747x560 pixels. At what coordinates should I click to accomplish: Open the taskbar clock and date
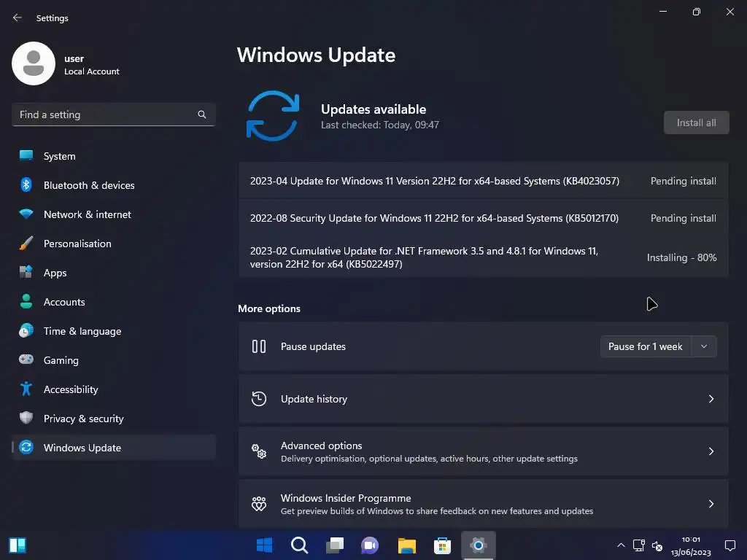[691, 545]
